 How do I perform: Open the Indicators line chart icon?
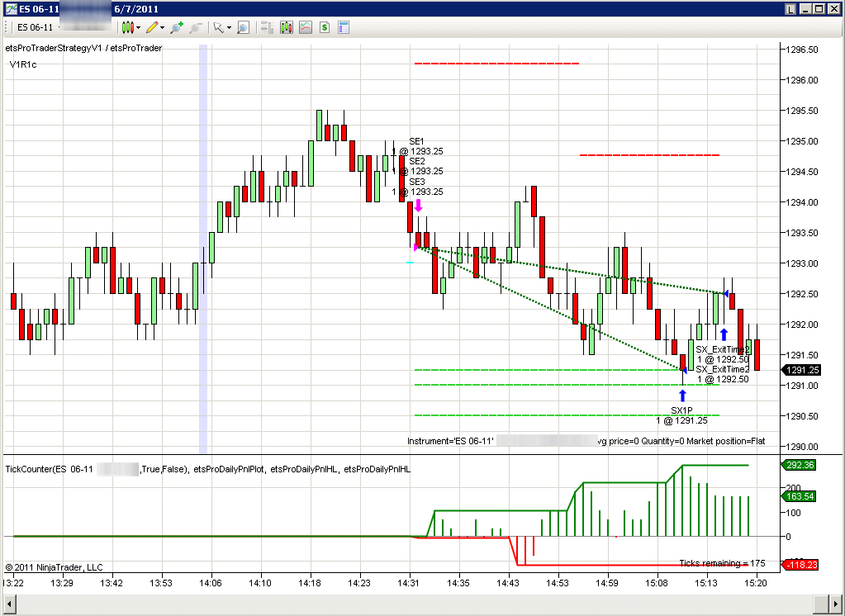click(306, 27)
